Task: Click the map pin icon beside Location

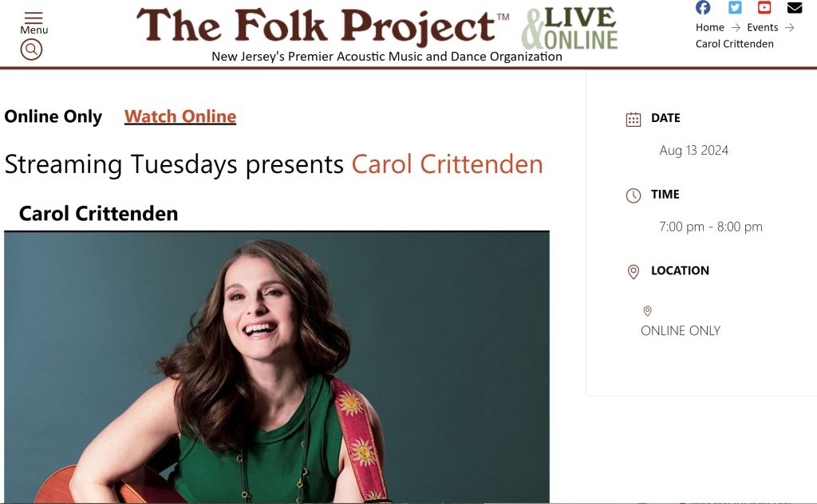Action: point(633,272)
